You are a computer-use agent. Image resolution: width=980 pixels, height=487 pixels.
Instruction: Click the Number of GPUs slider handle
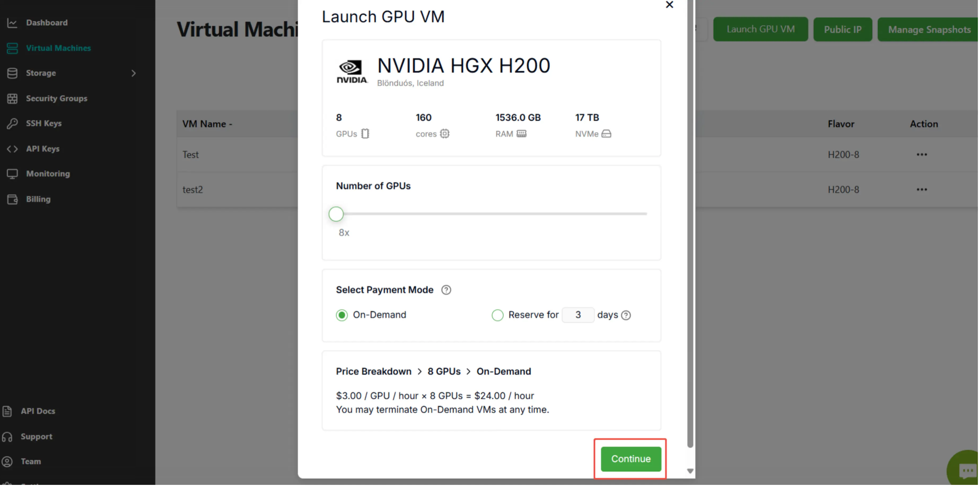(x=336, y=214)
